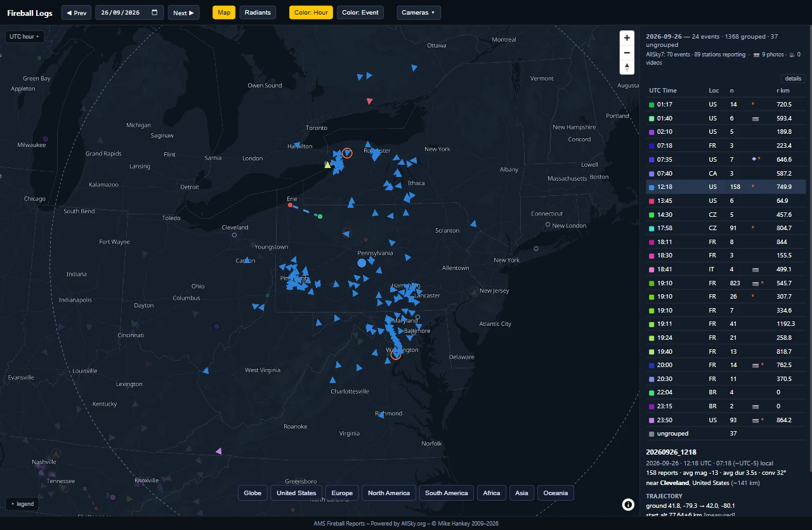This screenshot has height=530, width=812.
Task: Jump to North America region
Action: (x=389, y=493)
